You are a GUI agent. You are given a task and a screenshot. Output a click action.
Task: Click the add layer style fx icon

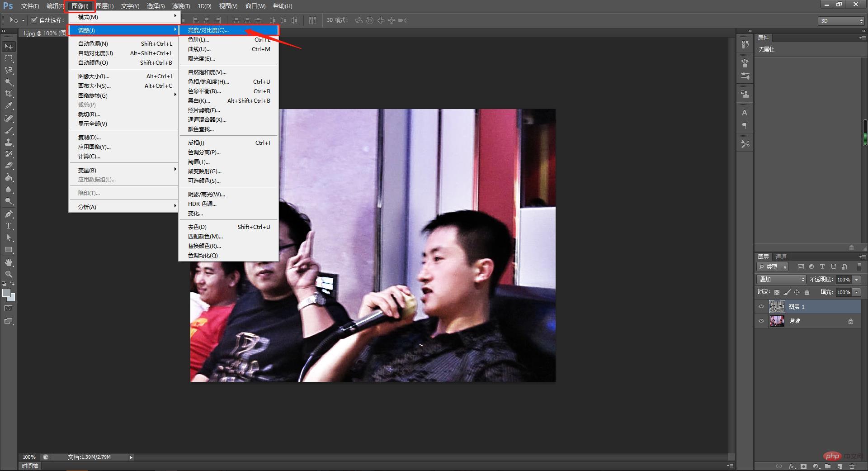click(x=792, y=466)
